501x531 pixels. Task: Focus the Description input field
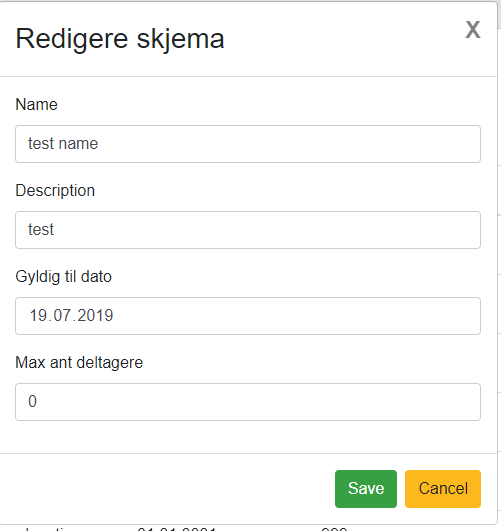248,230
